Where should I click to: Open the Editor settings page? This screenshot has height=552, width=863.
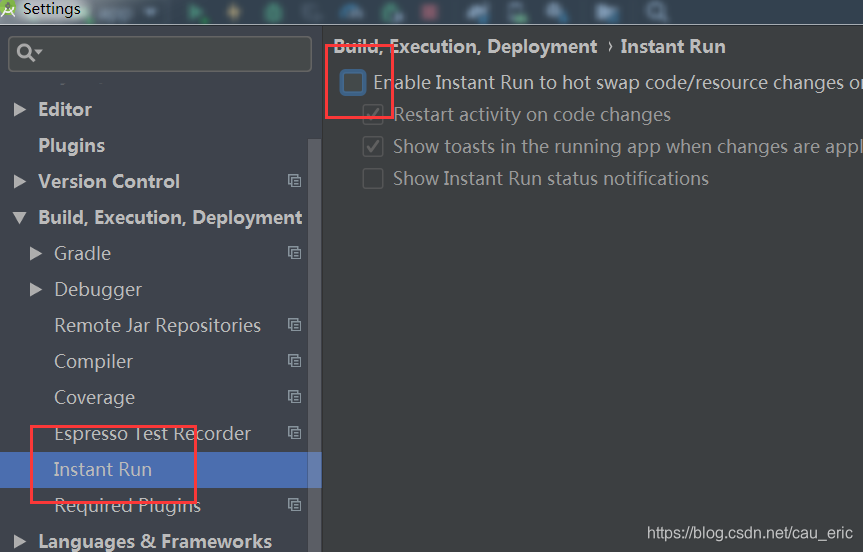(65, 110)
